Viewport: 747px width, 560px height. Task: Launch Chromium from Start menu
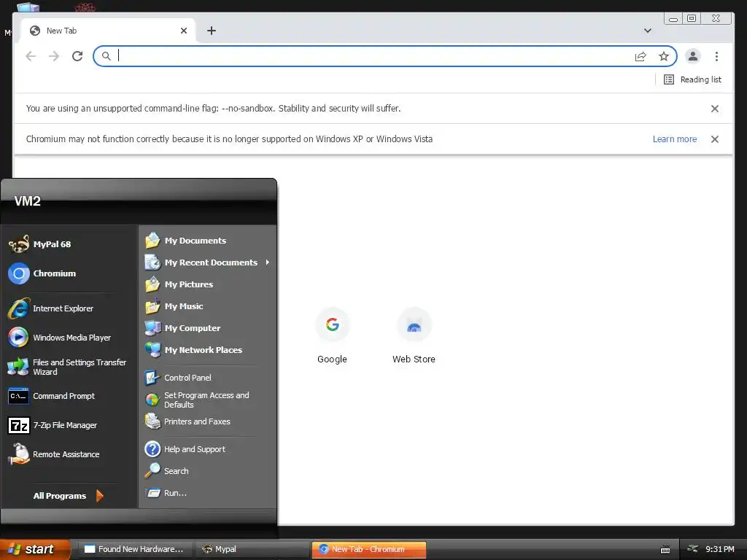(42, 273)
